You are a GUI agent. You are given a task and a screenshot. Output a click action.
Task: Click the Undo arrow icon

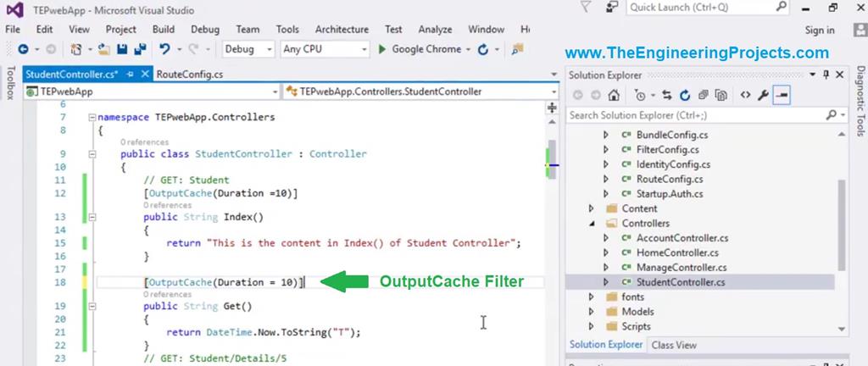point(165,49)
